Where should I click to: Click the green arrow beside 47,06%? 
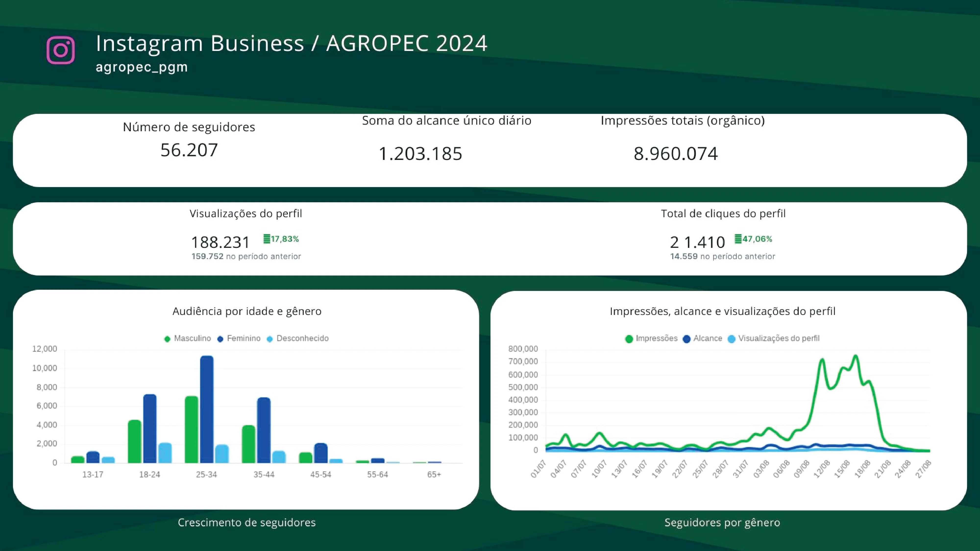coord(738,239)
